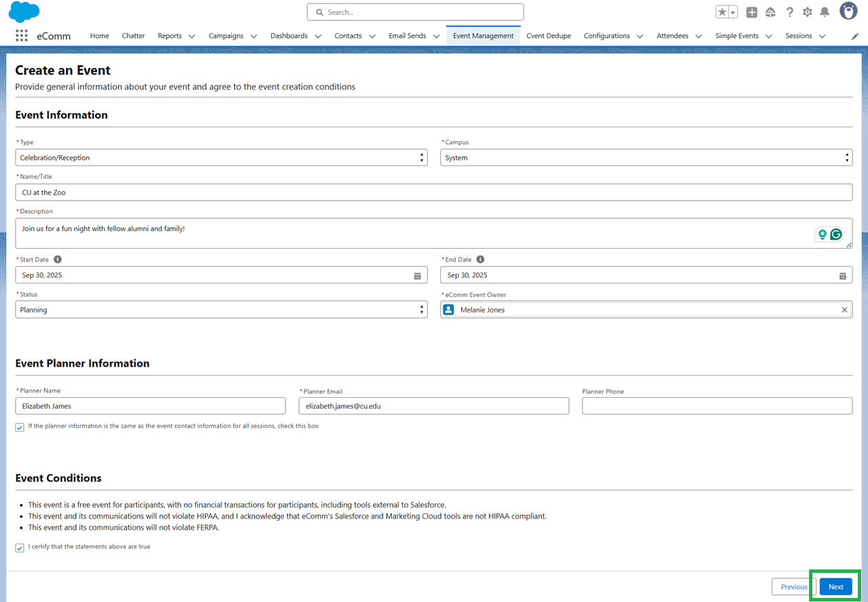Edit the Planner Name field
Viewport: 868px width, 602px height.
click(151, 406)
